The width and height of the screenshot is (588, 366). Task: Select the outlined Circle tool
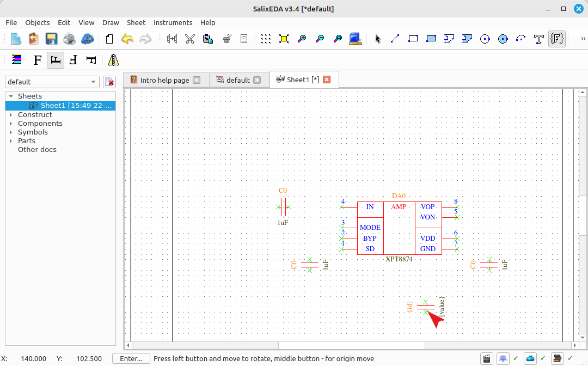click(485, 39)
